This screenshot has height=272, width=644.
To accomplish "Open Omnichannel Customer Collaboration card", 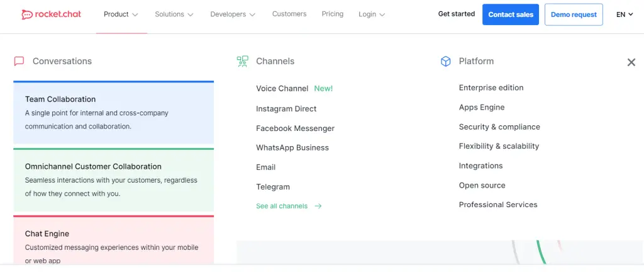I will tap(113, 180).
